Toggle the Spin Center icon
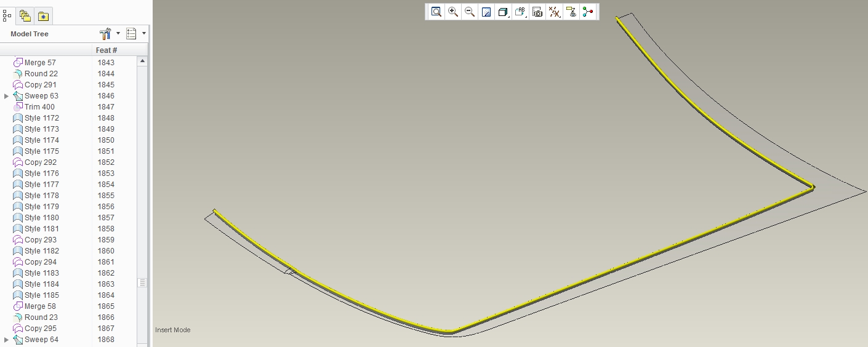The height and width of the screenshot is (347, 868). (588, 12)
